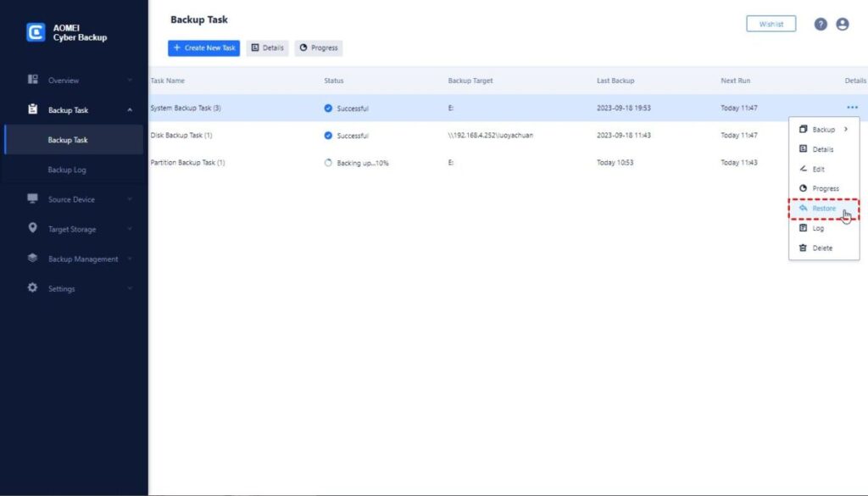Click the Wishlist button
Viewport: 868px width, 496px height.
coord(771,25)
